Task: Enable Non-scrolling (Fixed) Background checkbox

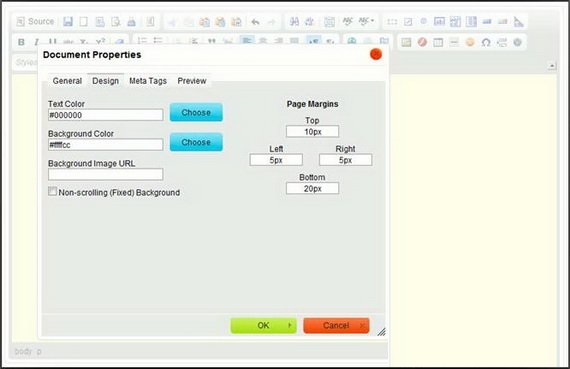Action: pyautogui.click(x=53, y=191)
